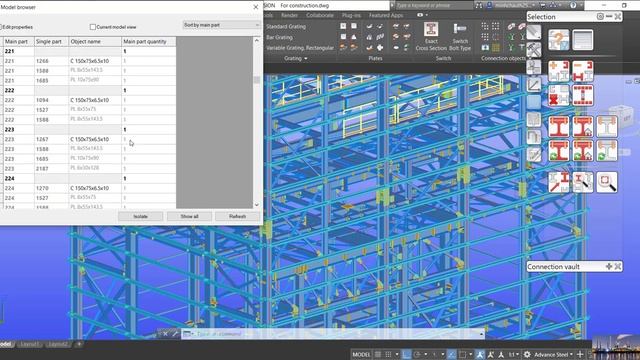The width and height of the screenshot is (640, 360).
Task: Click the Connection vault palette pin icon
Action: 609,266
